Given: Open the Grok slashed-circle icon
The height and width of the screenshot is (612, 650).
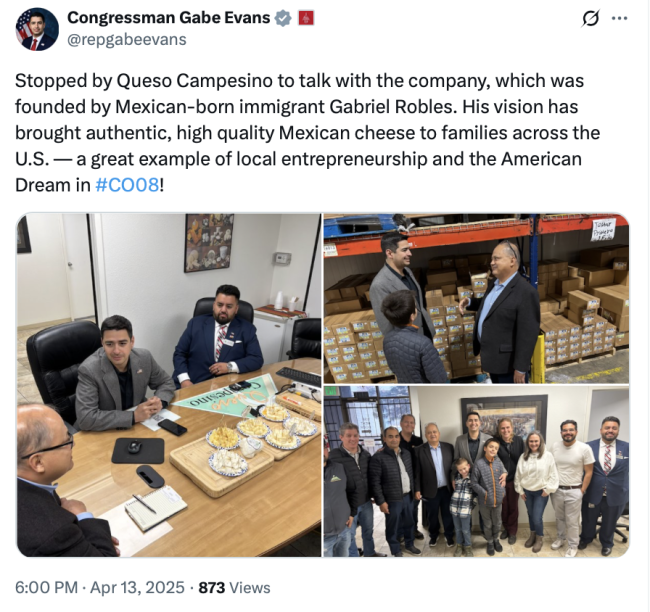Looking at the screenshot, I should (x=590, y=19).
